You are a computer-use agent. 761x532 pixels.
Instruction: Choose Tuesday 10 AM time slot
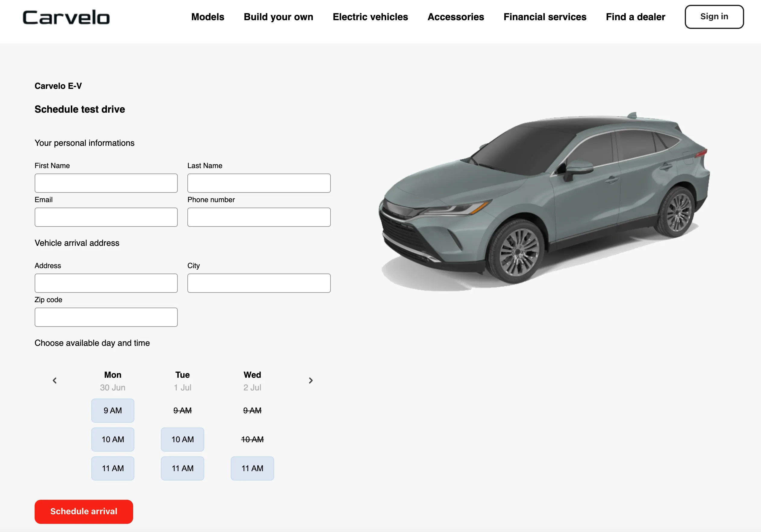(x=183, y=440)
